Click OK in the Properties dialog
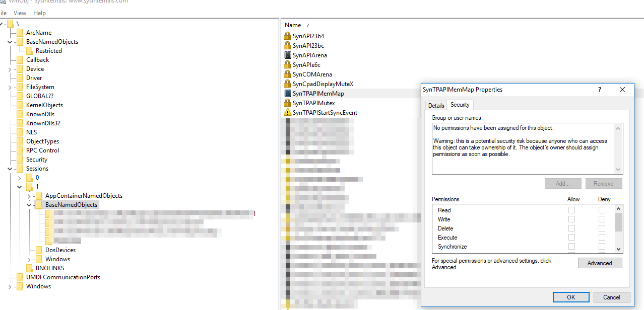 pyautogui.click(x=571, y=297)
